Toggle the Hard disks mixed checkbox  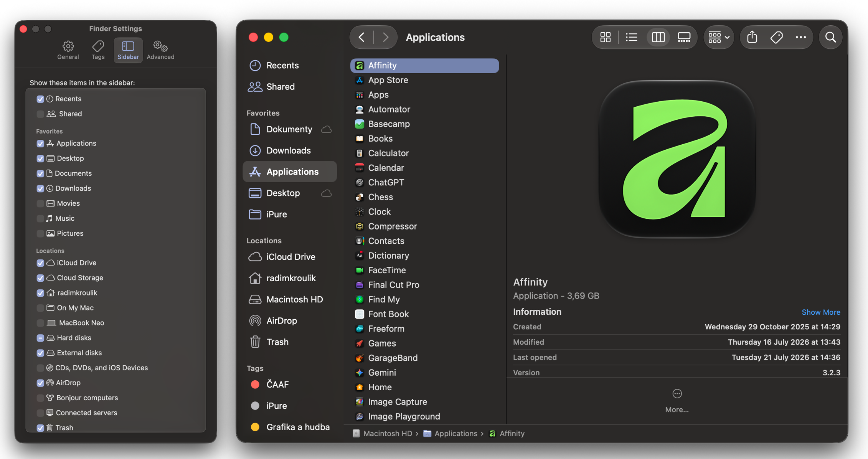(x=40, y=338)
